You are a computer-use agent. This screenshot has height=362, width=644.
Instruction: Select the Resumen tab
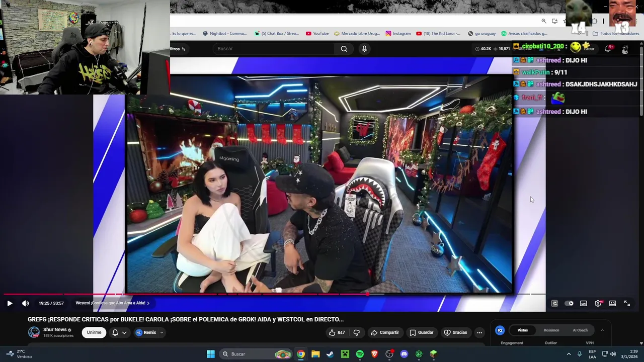551,330
